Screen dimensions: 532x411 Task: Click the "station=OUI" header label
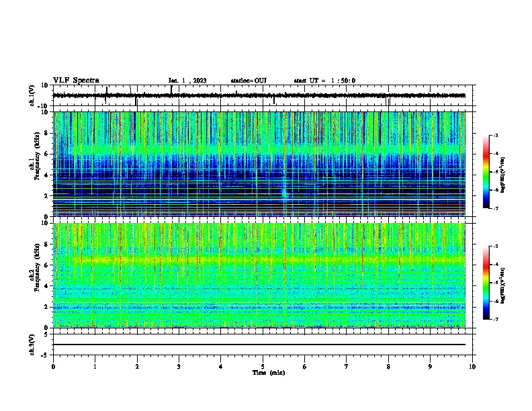tap(249, 81)
